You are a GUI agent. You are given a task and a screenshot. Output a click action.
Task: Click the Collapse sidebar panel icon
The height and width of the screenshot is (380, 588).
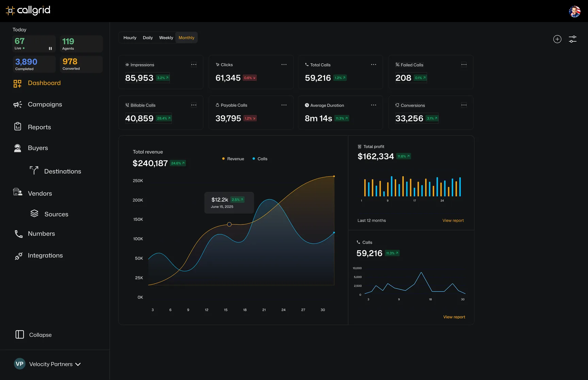20,334
